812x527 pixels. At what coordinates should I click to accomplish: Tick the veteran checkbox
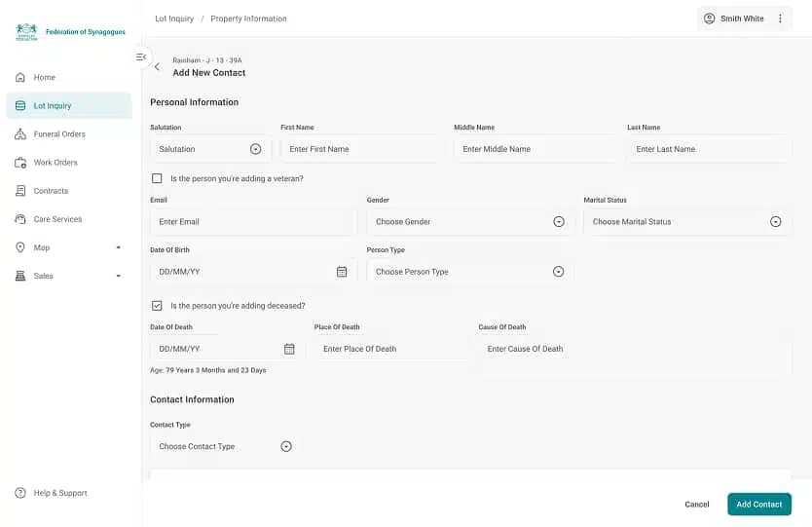(157, 178)
